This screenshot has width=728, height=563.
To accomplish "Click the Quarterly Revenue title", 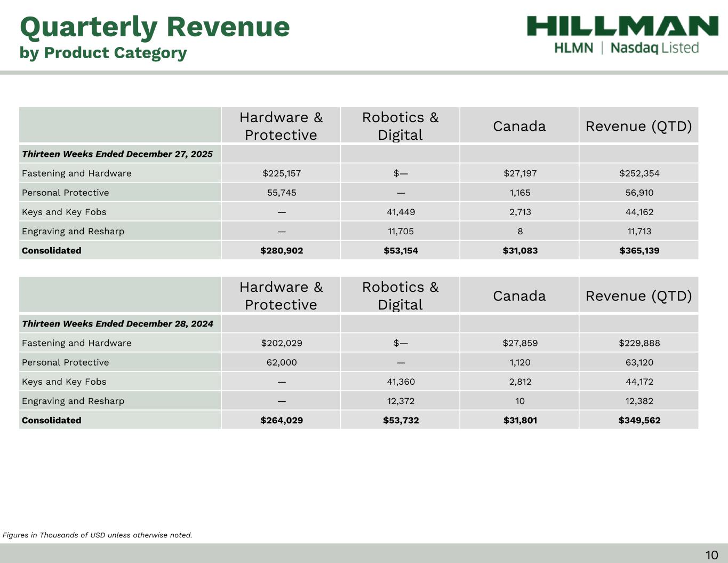I will tap(155, 27).
